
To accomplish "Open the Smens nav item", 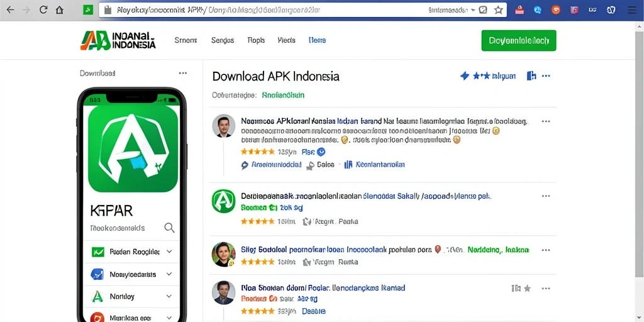I will pyautogui.click(x=186, y=40).
